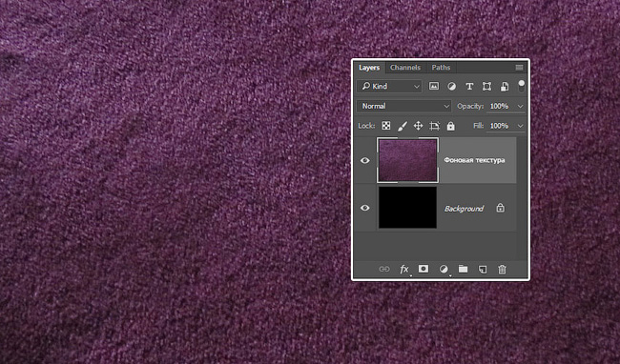This screenshot has width=620, height=364.
Task: Click the Fill label
Action: [x=478, y=126]
